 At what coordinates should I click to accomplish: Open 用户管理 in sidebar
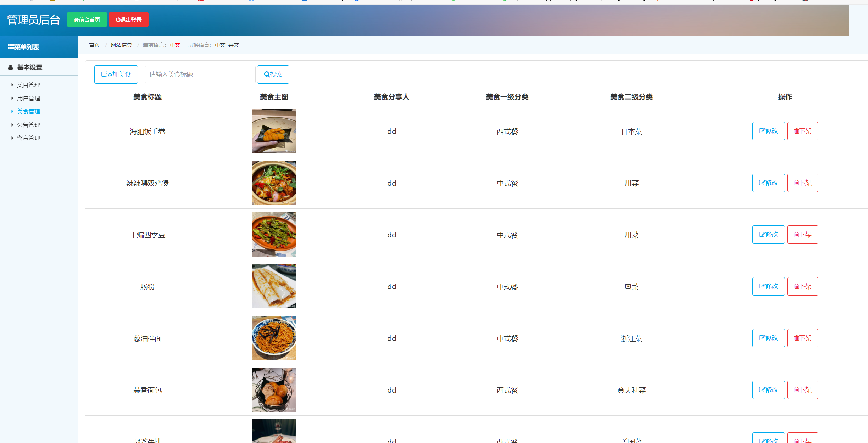point(28,98)
